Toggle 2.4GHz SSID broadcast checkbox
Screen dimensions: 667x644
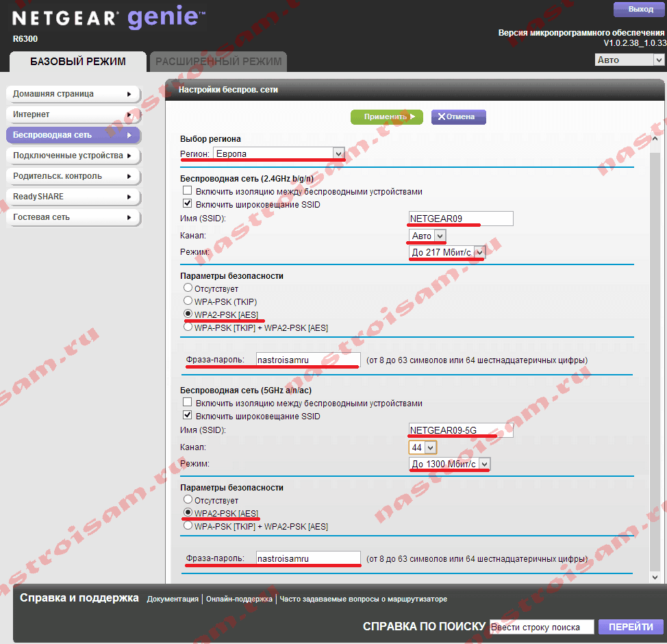(x=187, y=203)
